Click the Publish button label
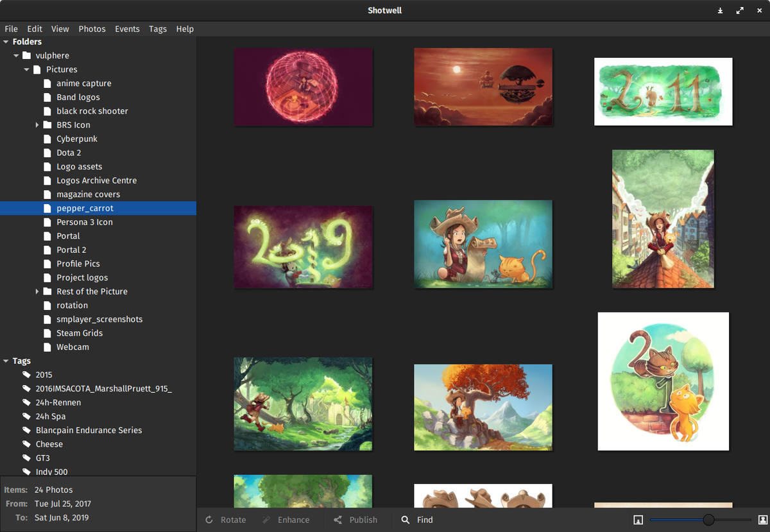 pos(363,520)
